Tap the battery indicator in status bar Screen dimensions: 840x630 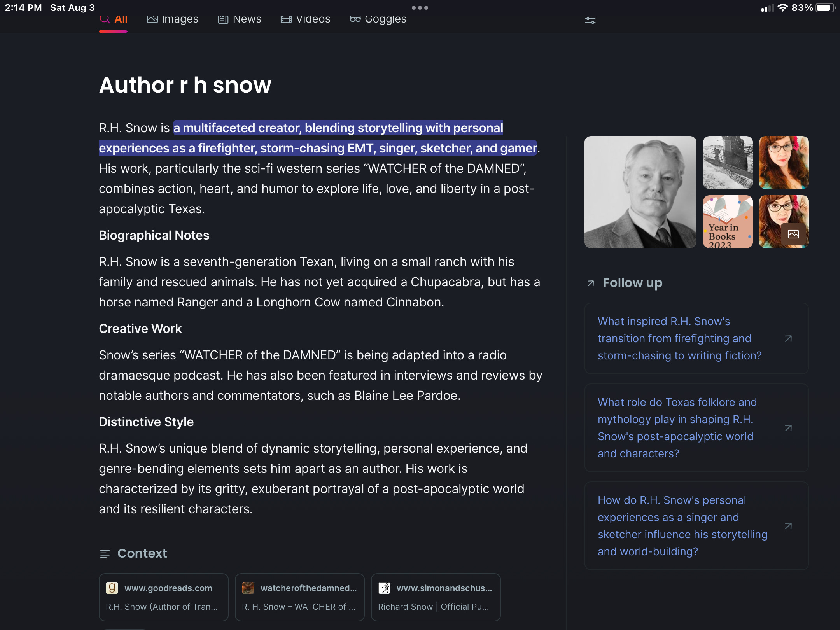[825, 8]
